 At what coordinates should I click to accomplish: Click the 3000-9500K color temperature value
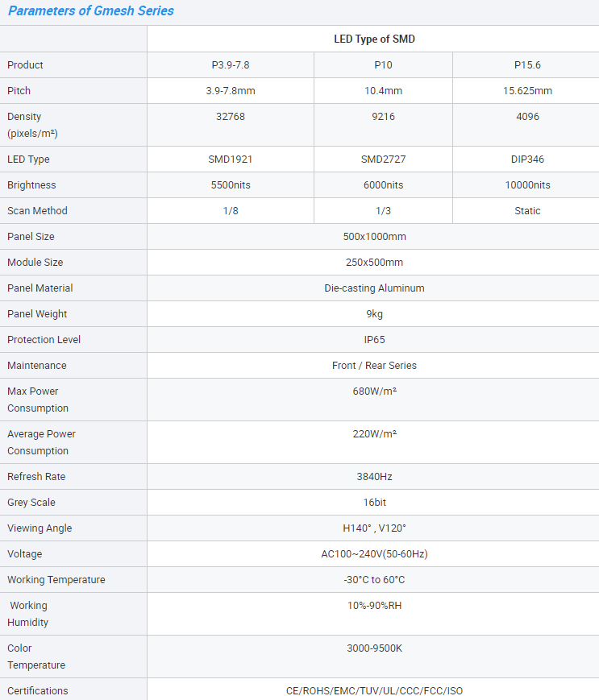[x=374, y=648]
